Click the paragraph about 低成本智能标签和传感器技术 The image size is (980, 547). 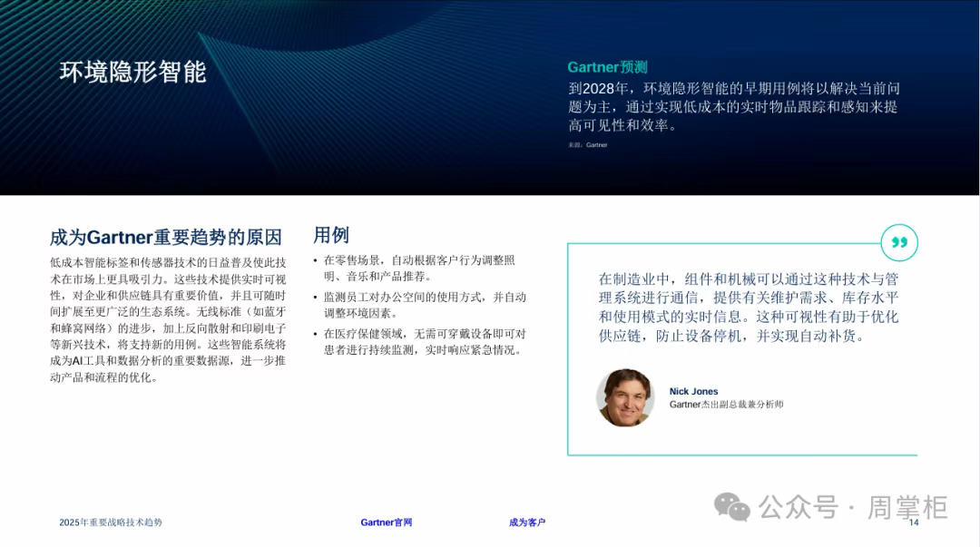click(168, 319)
